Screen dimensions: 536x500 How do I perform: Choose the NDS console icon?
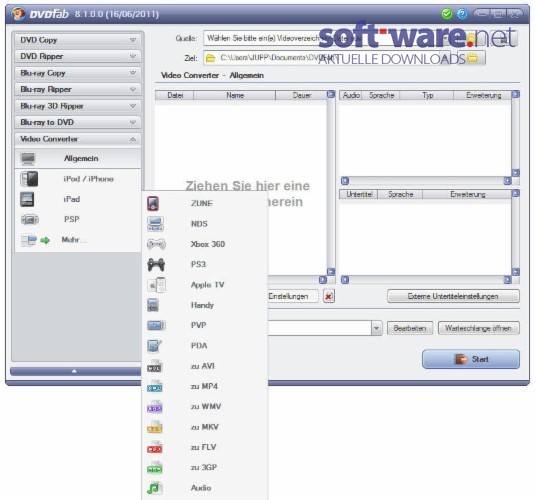pos(155,224)
